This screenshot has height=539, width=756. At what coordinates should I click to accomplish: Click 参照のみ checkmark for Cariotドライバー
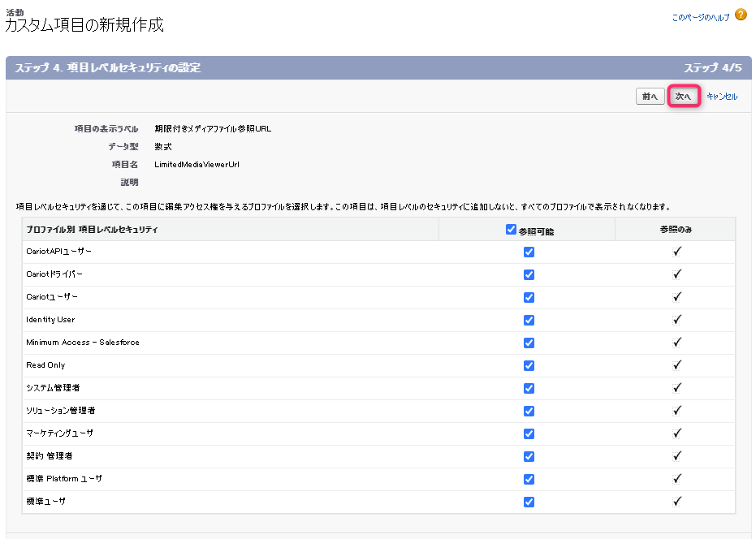tap(677, 274)
